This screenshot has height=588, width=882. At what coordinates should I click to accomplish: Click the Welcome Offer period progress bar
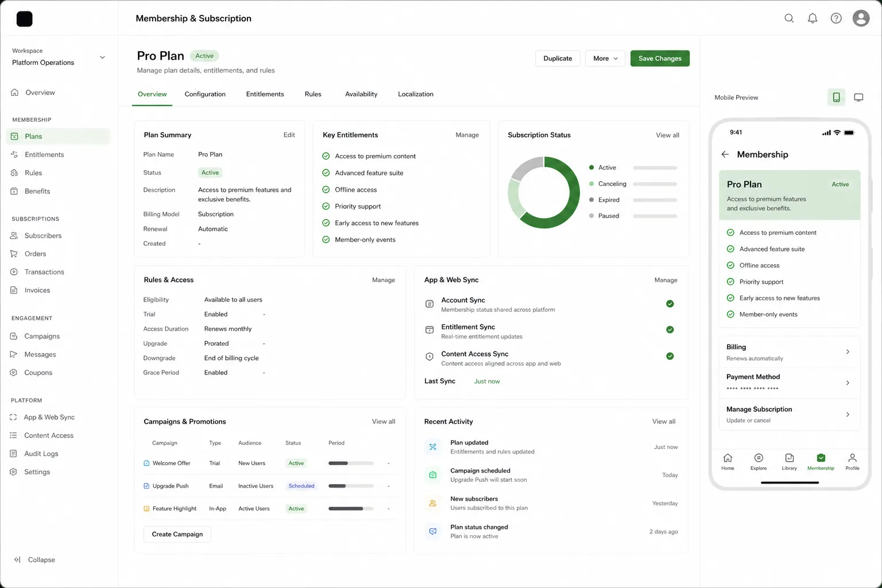tap(351, 463)
